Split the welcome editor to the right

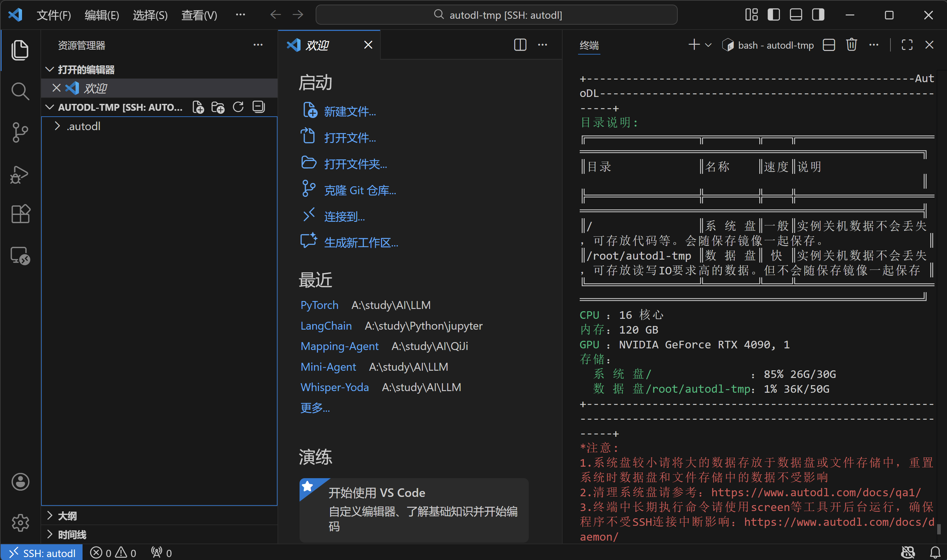(520, 45)
